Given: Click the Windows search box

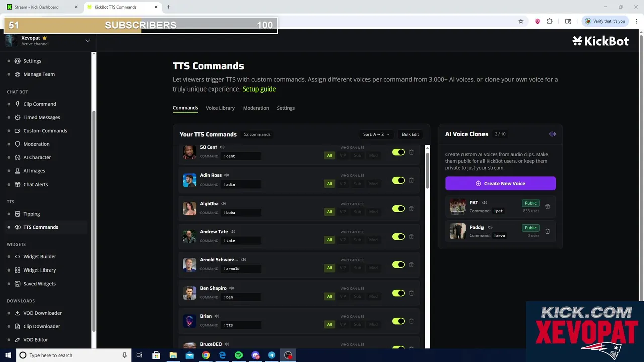Looking at the screenshot, I should coord(74,355).
